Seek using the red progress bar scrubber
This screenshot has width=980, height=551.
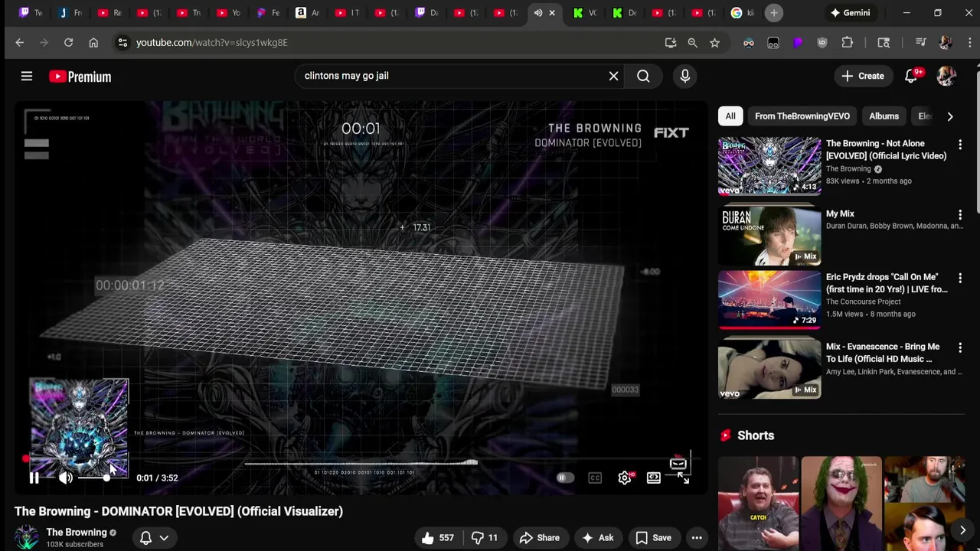[x=26, y=459]
